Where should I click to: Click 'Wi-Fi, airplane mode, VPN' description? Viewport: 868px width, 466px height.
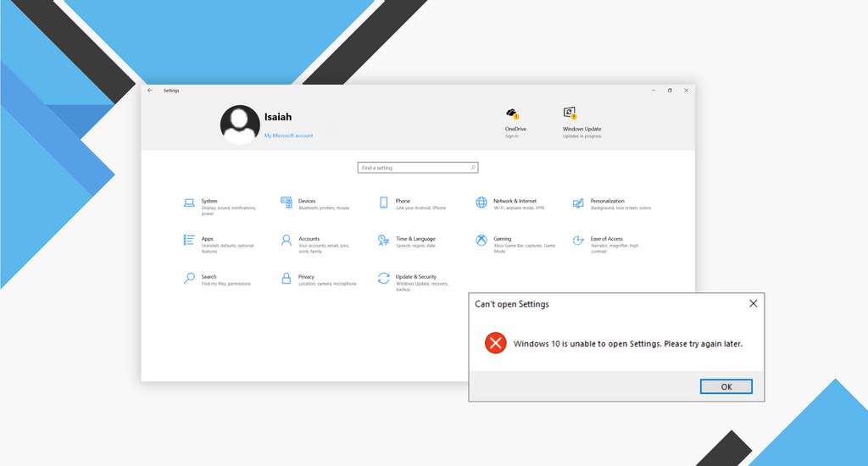coord(519,208)
